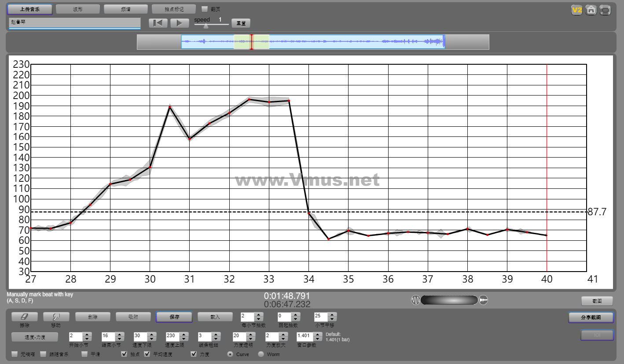Uncheck the 平均速度 checkbox
The image size is (624, 364).
147,354
